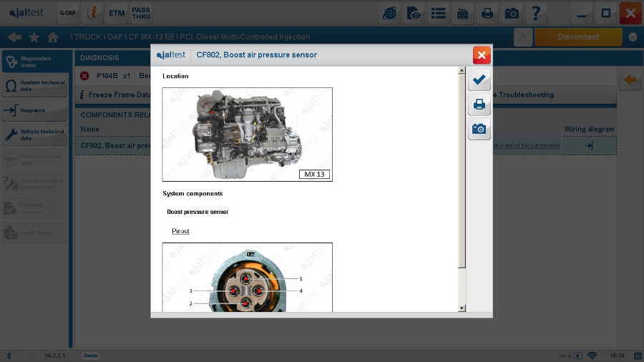This screenshot has height=362, width=644.
Task: Open the document view eye icon
Action: pos(414,14)
